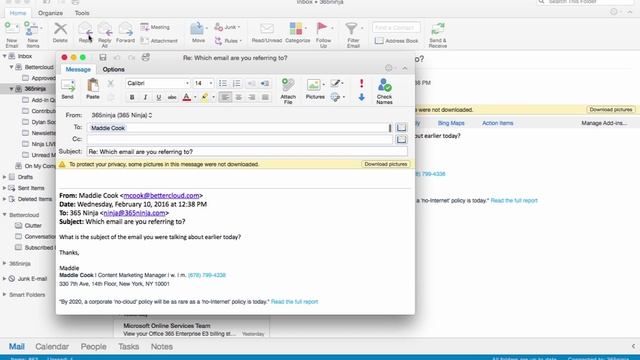This screenshot has width=640, height=360.
Task: Open the signature pen icon menu
Action: [x=336, y=83]
